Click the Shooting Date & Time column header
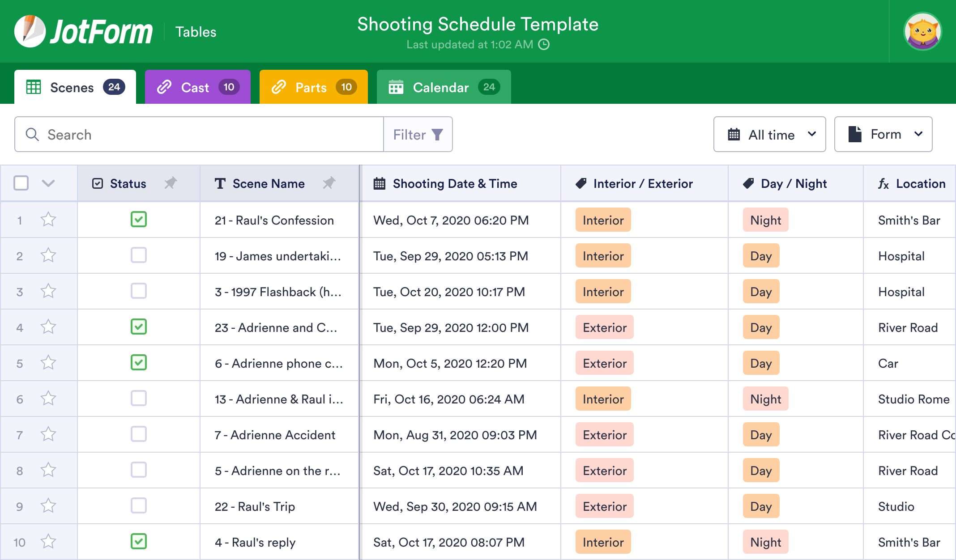 (455, 183)
